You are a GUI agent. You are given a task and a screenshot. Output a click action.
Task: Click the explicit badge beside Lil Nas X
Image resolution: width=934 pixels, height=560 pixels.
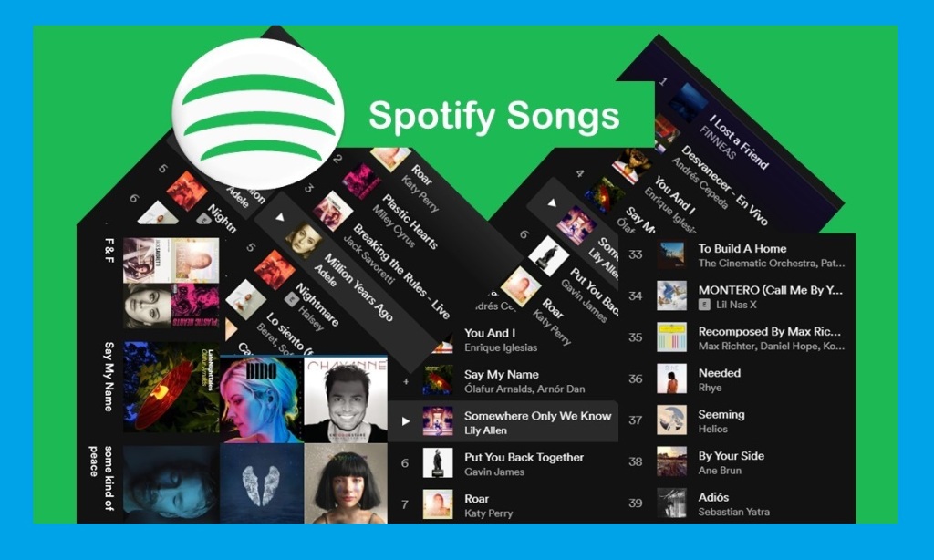(x=704, y=305)
